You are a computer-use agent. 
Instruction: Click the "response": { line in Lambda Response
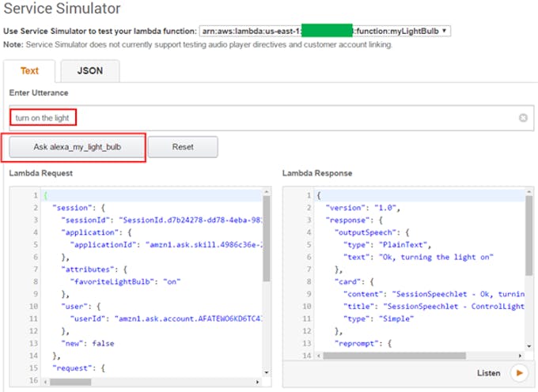coord(354,220)
